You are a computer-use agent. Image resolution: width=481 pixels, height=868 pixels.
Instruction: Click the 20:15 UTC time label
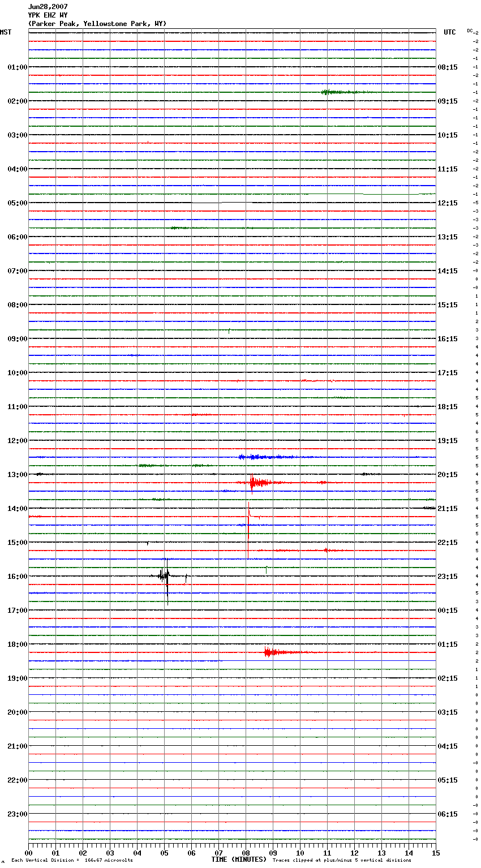coord(448,475)
